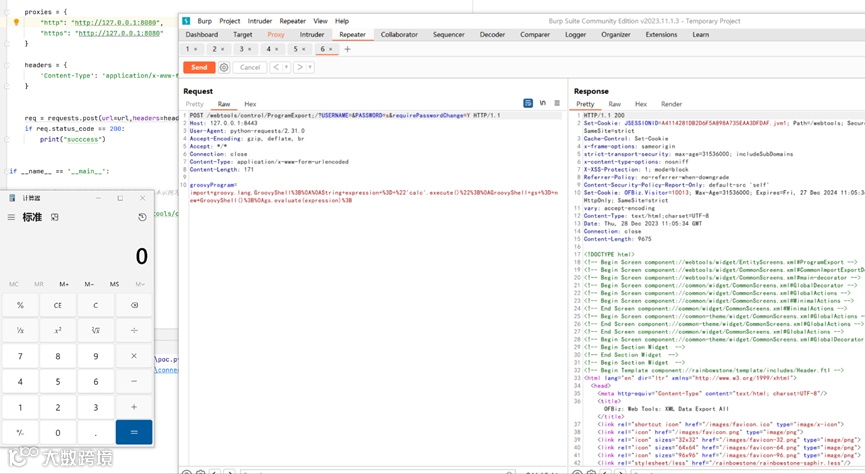Screen dimensions: 865x474
Task: Click Calculator plus/minus sign key
Action: [20, 433]
